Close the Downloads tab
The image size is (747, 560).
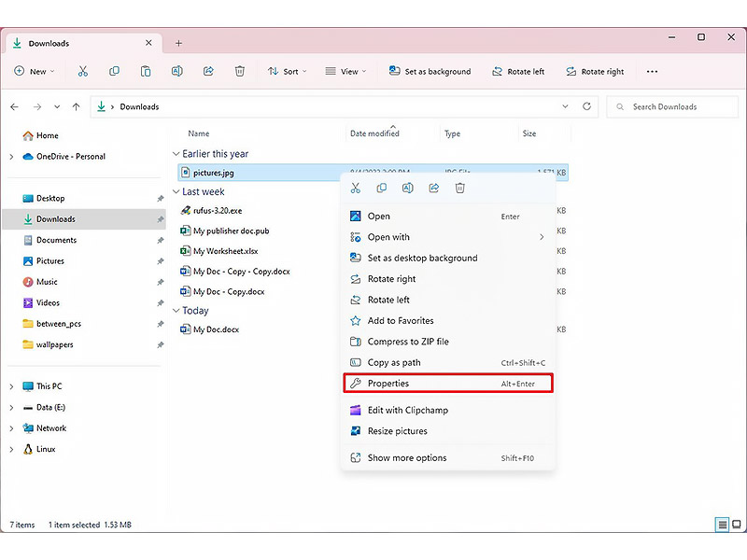pos(148,43)
